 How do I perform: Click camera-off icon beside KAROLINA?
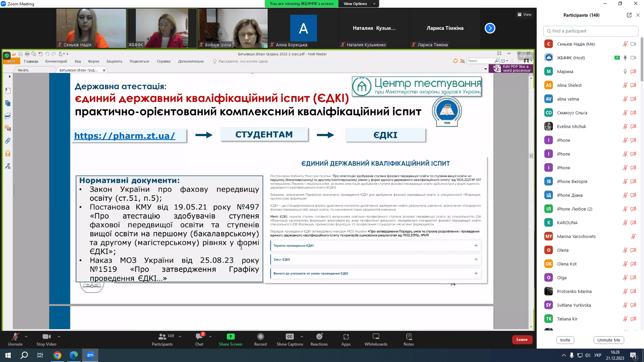point(633,223)
